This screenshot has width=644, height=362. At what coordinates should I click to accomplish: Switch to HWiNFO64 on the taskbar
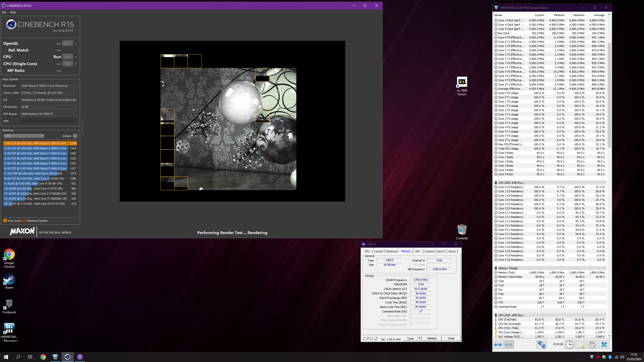55,357
